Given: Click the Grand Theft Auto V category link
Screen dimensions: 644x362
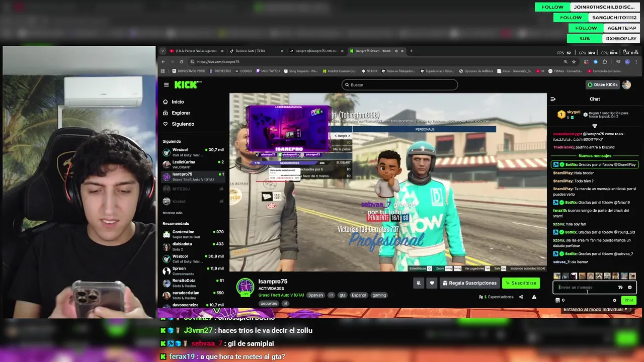Looking at the screenshot, I should [x=281, y=295].
